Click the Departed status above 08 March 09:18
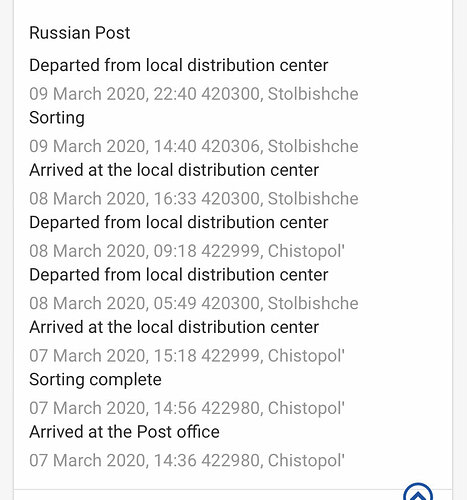The height and width of the screenshot is (500, 467). [x=179, y=222]
